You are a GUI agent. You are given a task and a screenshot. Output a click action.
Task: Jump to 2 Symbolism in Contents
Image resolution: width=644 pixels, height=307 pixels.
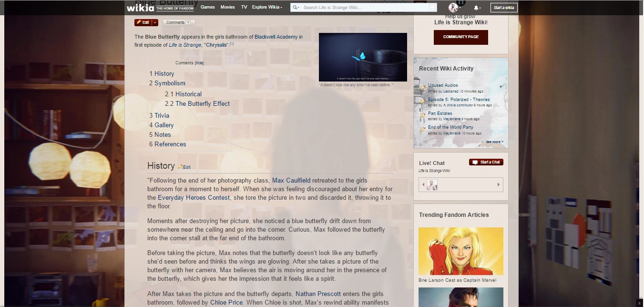tap(167, 83)
